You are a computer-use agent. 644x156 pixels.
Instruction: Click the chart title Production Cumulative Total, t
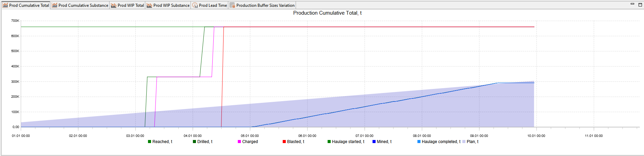[x=327, y=13]
